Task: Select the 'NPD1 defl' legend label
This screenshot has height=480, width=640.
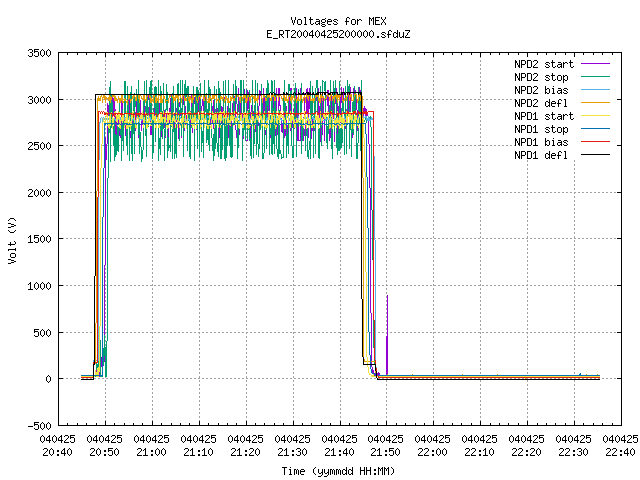Action: (x=541, y=156)
